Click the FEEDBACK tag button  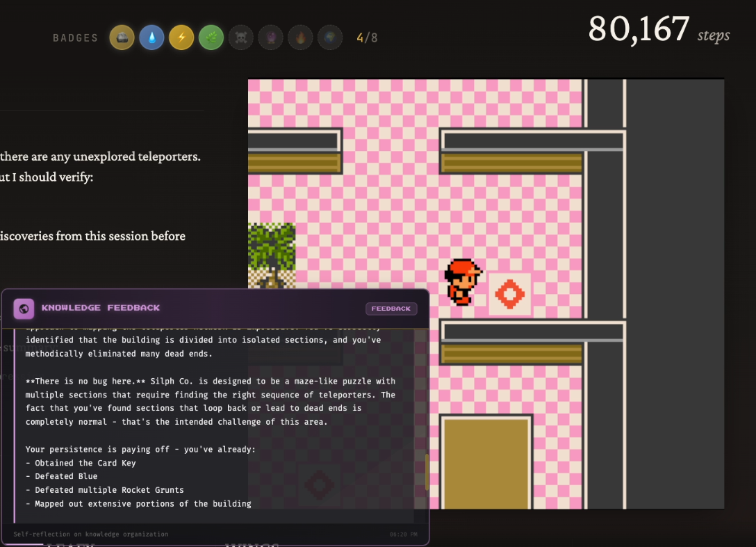click(391, 308)
